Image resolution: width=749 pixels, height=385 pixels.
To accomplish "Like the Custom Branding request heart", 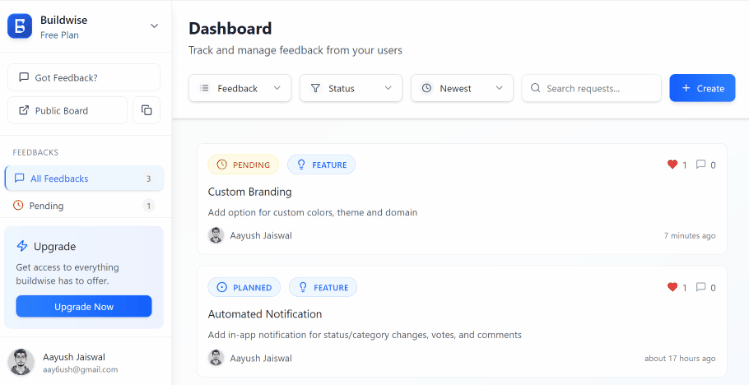I will [x=673, y=165].
